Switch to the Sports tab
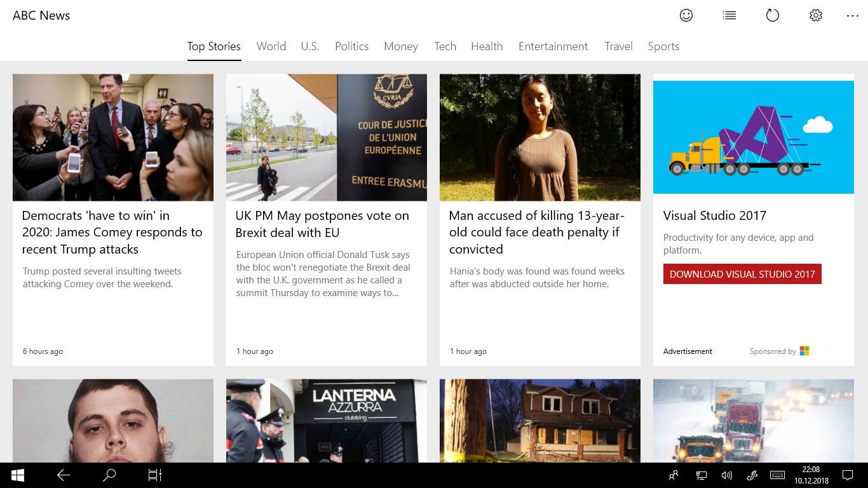Screen dimensions: 868x488 (x=663, y=46)
